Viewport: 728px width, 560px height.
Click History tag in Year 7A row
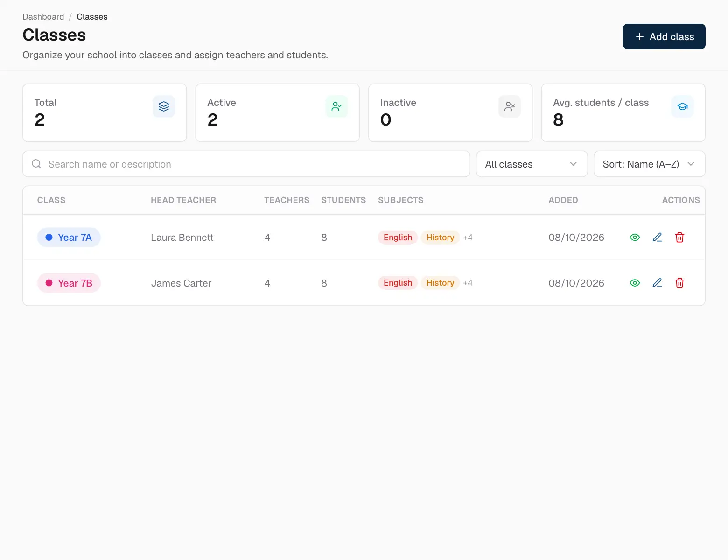tap(440, 238)
